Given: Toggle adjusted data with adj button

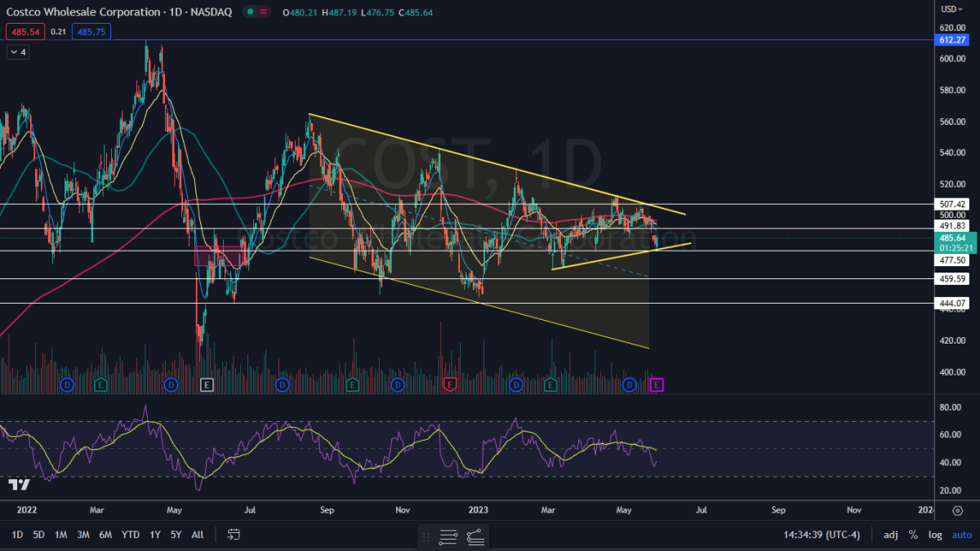Looking at the screenshot, I should coord(890,535).
